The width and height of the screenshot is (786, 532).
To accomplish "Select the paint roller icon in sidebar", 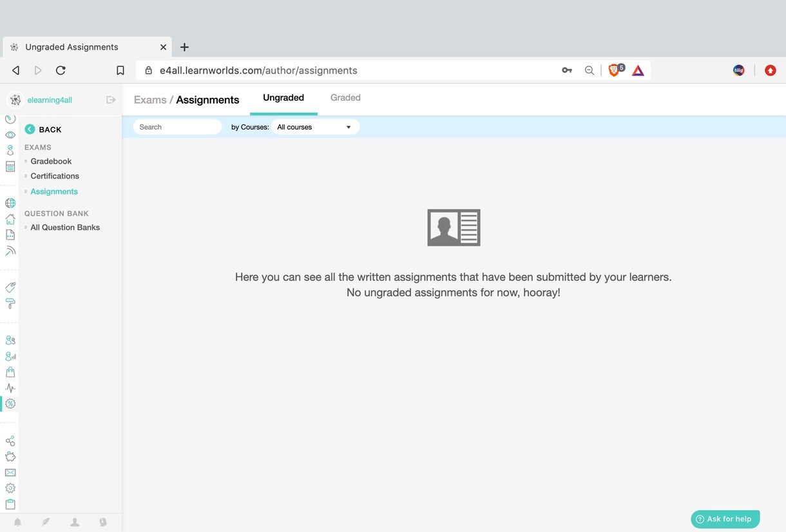I will (10, 303).
